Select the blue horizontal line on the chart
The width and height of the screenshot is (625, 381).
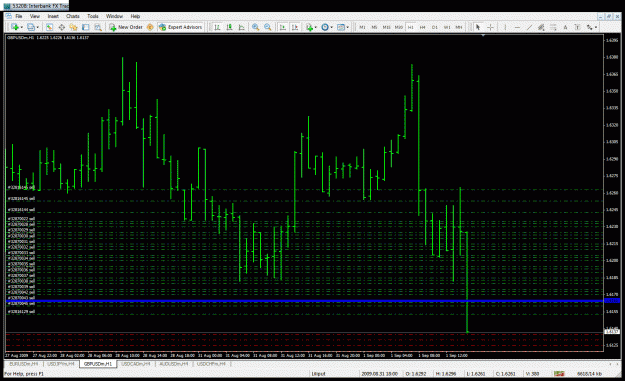305,301
